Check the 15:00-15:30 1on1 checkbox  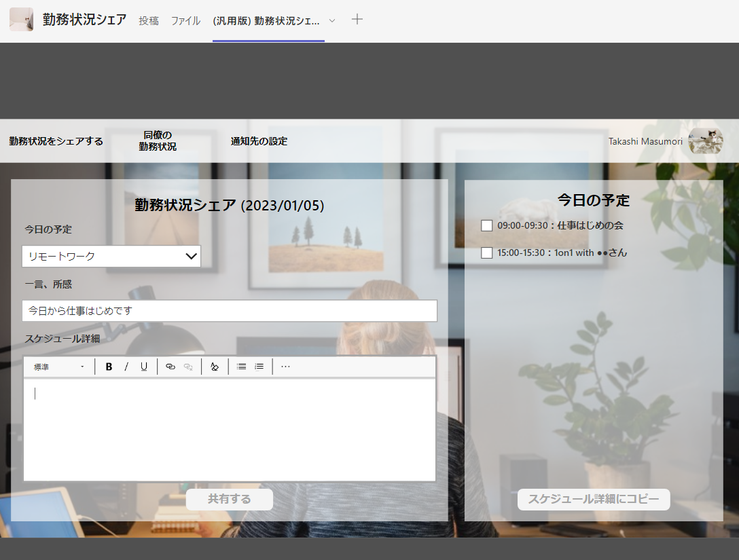tap(487, 253)
